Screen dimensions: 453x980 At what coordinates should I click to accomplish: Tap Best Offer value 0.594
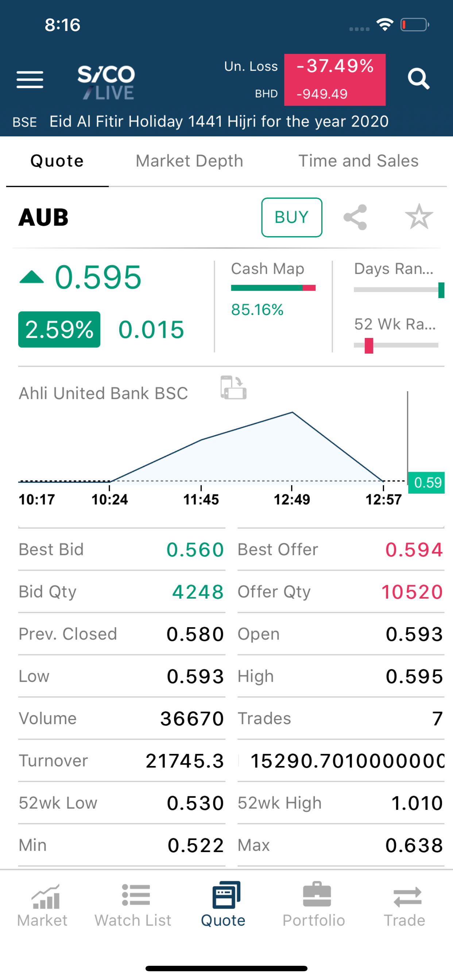pos(414,550)
